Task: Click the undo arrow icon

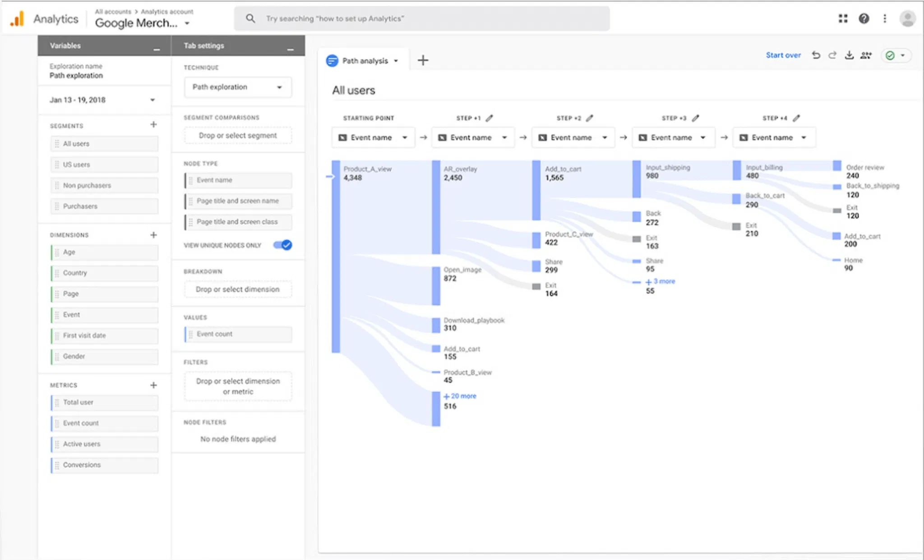Action: 816,55
